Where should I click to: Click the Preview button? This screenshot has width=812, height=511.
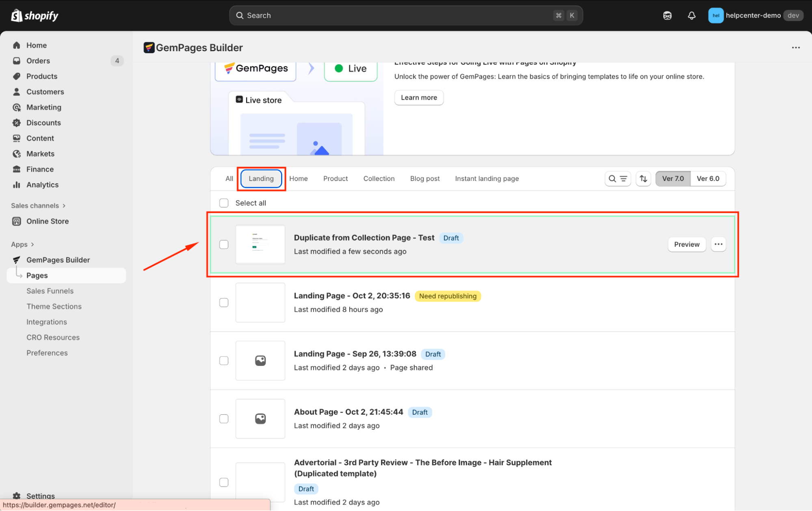[686, 244]
